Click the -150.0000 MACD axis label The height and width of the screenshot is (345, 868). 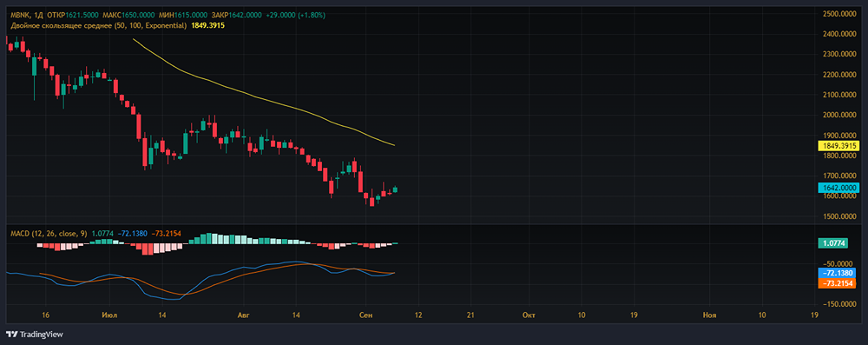[839, 304]
